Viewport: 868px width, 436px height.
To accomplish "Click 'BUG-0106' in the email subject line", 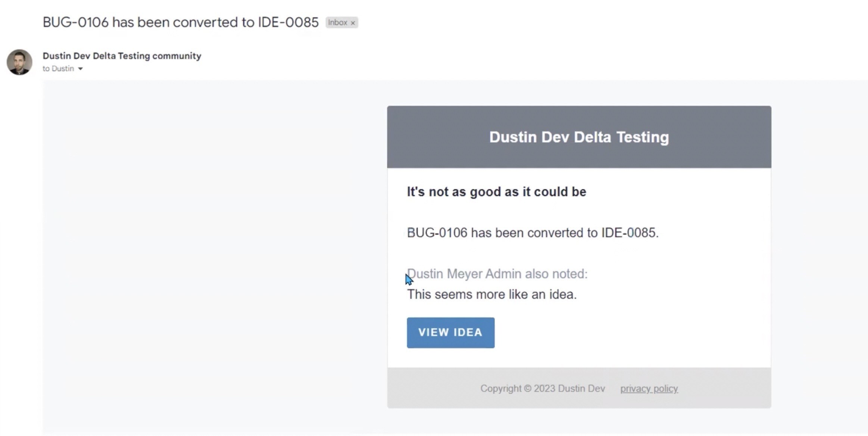I will click(x=75, y=22).
